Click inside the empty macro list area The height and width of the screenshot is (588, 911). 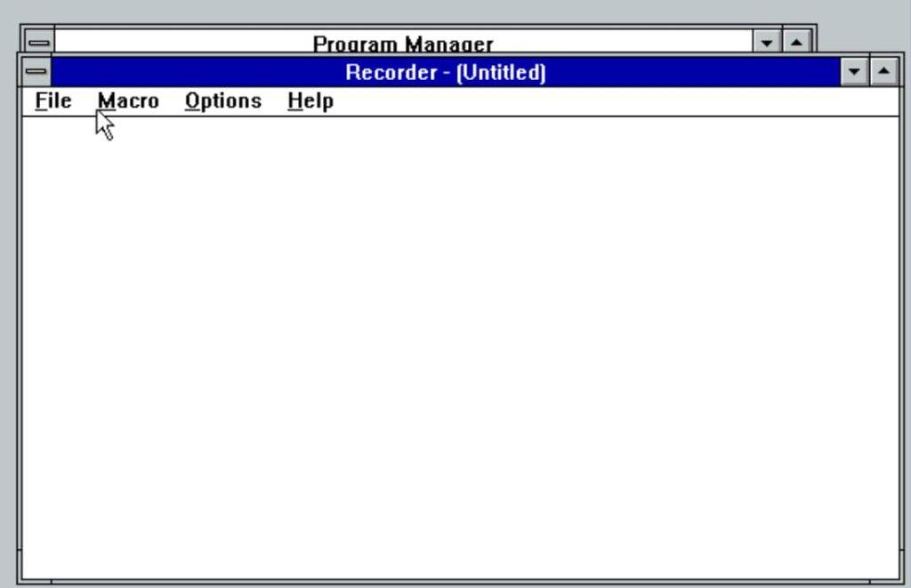[445, 338]
